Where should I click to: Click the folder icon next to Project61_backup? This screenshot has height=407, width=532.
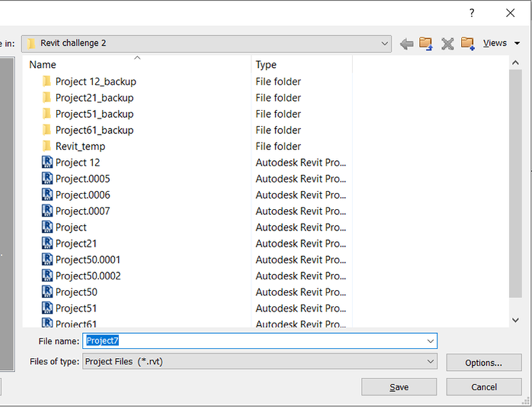tap(47, 130)
